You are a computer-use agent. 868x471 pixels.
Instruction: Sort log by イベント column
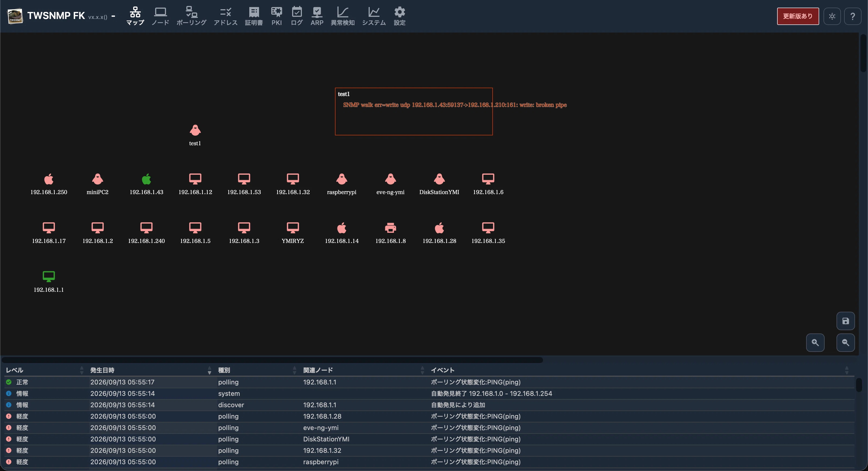640,370
